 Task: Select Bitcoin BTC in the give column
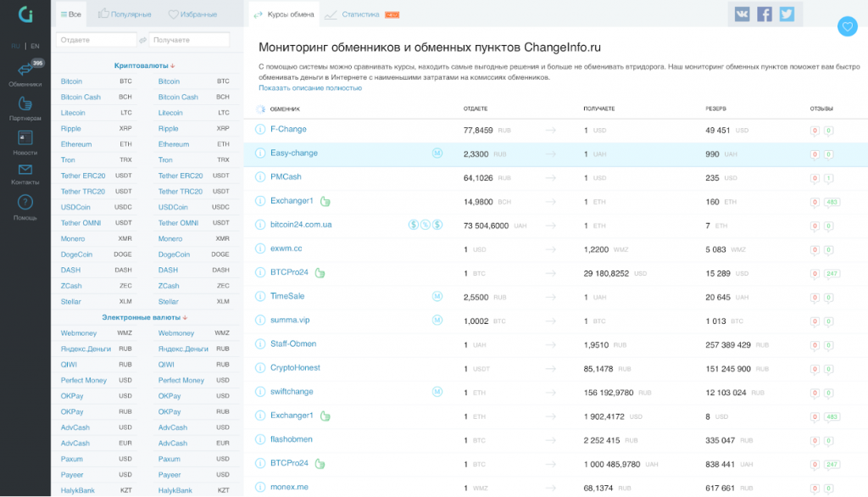click(97, 81)
